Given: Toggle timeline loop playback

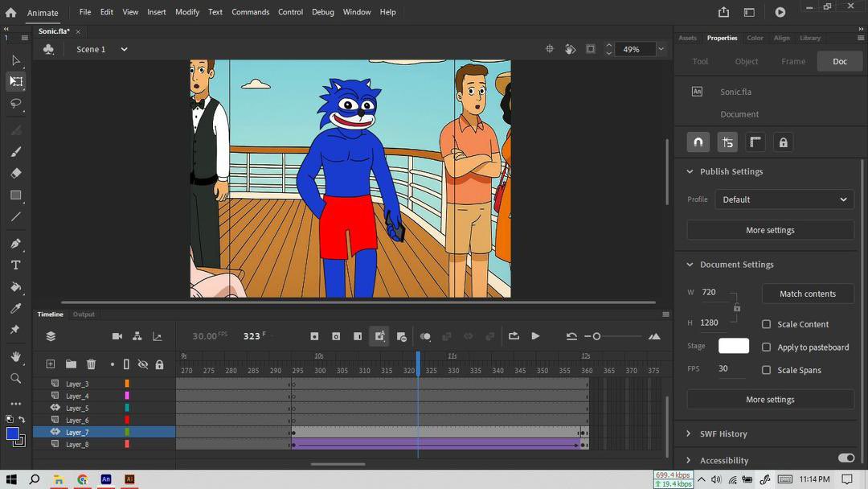Looking at the screenshot, I should pyautogui.click(x=514, y=336).
